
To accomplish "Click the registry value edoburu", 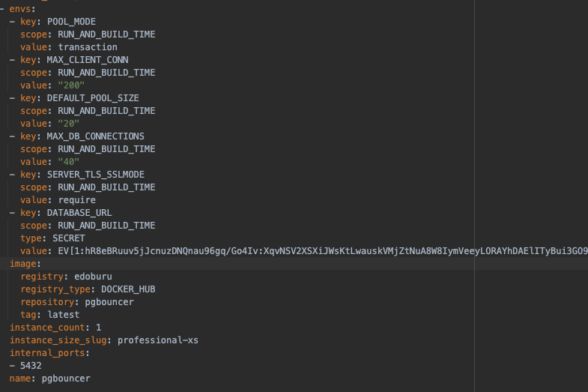I will [93, 277].
